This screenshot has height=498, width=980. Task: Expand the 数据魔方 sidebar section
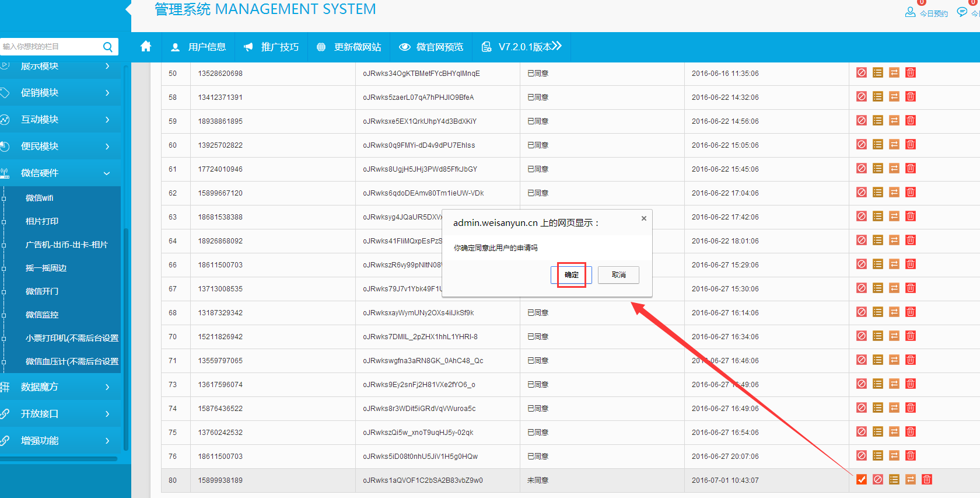tap(61, 386)
